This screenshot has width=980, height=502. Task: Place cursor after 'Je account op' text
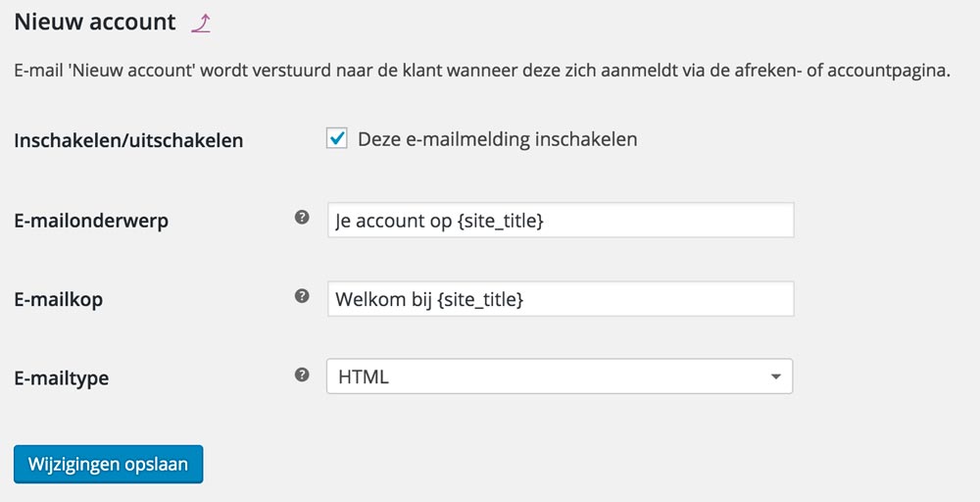(455, 221)
